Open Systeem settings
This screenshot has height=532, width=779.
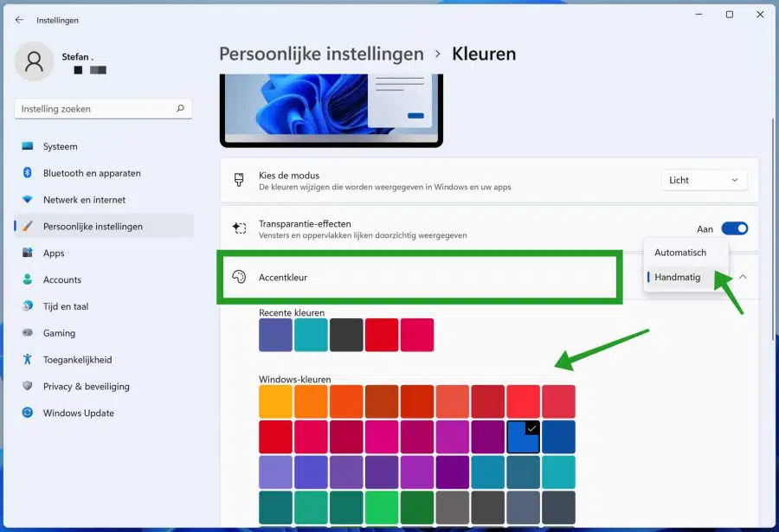click(103, 146)
